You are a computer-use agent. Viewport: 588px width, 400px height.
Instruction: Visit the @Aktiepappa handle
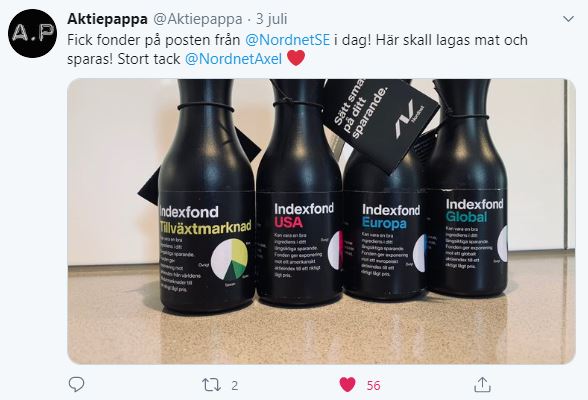point(197,19)
